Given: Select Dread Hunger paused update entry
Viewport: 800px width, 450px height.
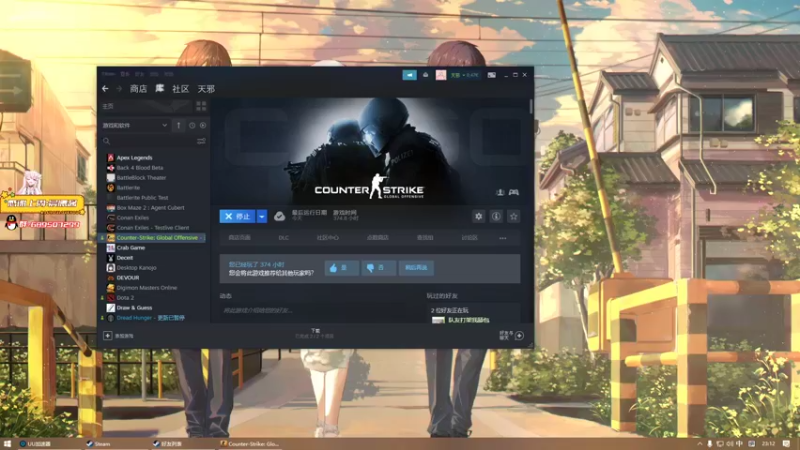Looking at the screenshot, I should pos(151,318).
